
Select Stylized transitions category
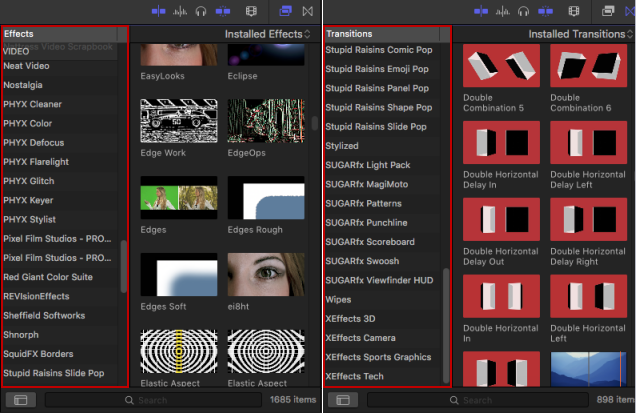tap(382, 146)
